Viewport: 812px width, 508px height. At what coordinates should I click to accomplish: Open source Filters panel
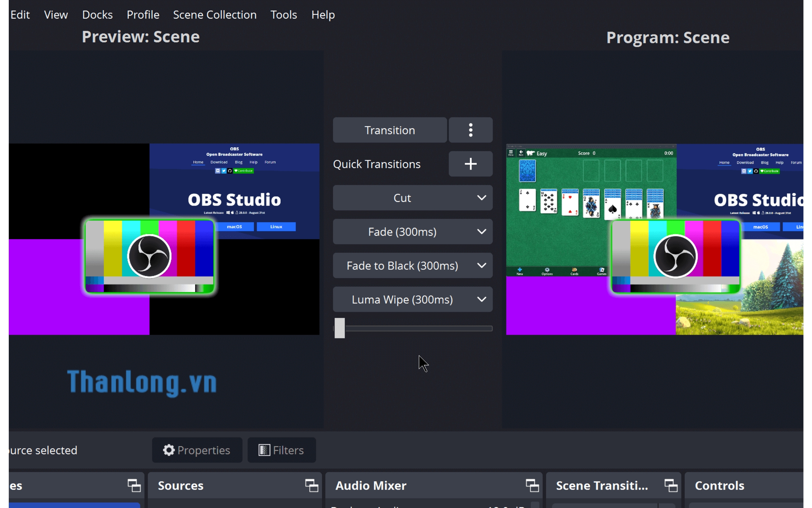281,450
